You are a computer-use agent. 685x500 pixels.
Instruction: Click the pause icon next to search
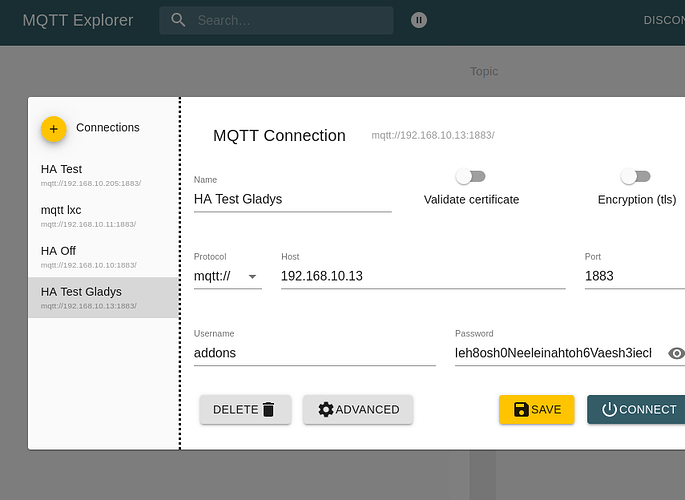(x=419, y=20)
